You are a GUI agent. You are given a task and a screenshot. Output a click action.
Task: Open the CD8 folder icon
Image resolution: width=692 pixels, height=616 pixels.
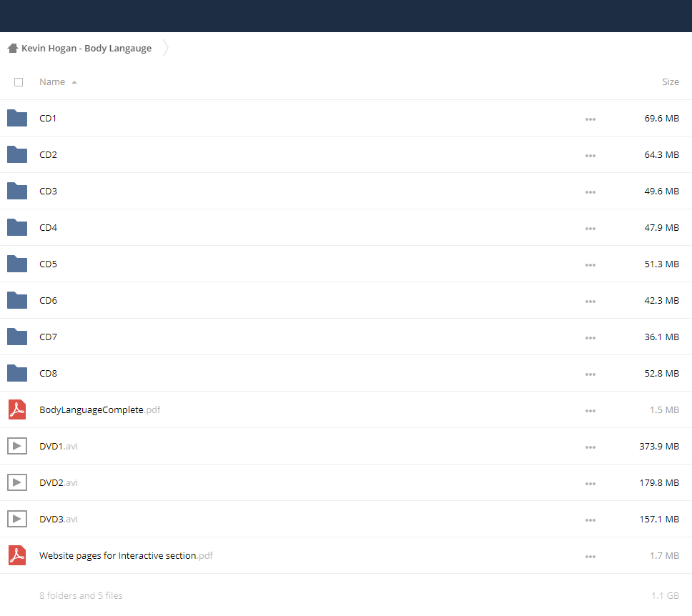(17, 373)
